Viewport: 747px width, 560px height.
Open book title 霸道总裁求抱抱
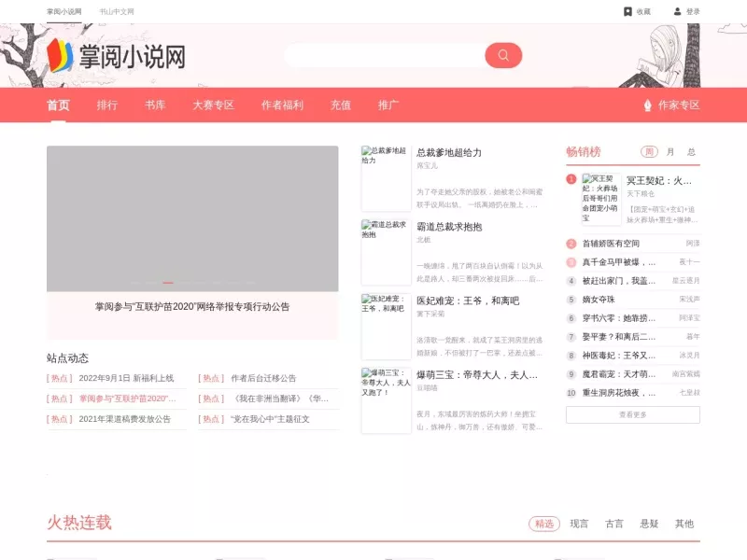pyautogui.click(x=449, y=227)
